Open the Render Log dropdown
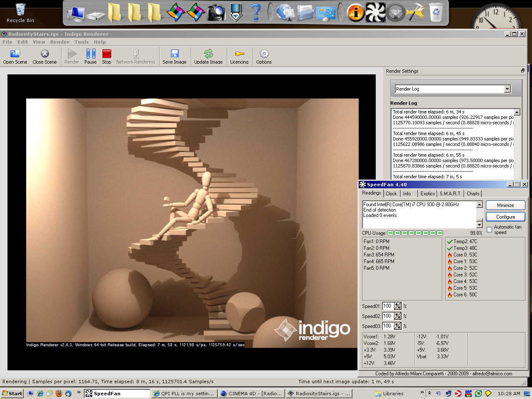Screen dimensions: 532x399 507,89
